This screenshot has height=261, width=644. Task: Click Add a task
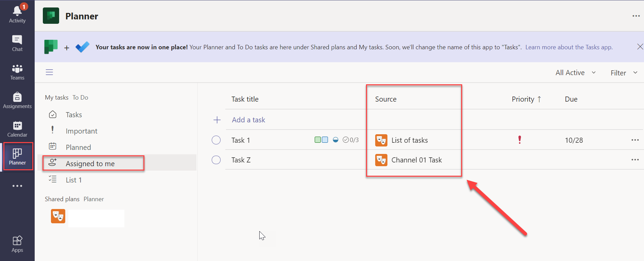point(248,120)
